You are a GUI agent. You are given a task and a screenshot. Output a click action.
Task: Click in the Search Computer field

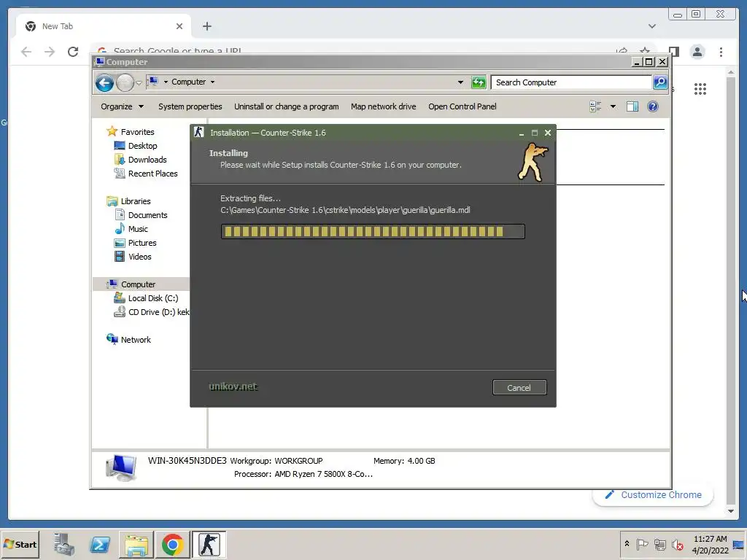571,82
